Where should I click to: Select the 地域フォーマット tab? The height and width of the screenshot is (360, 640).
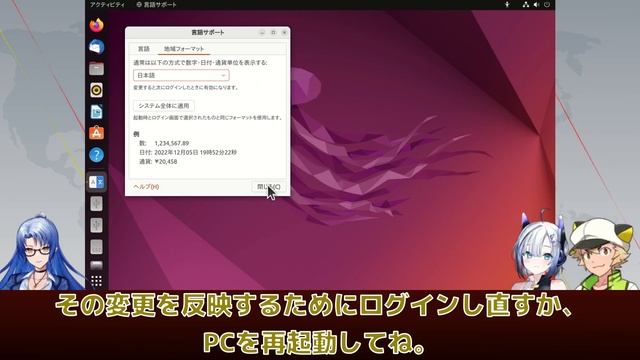pos(184,49)
